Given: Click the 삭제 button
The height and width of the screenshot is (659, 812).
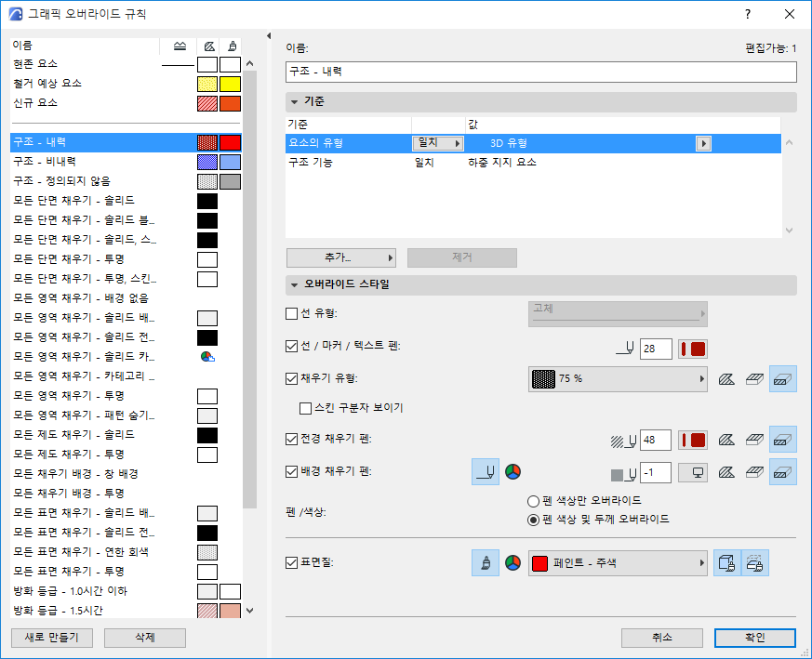Looking at the screenshot, I should [145, 638].
